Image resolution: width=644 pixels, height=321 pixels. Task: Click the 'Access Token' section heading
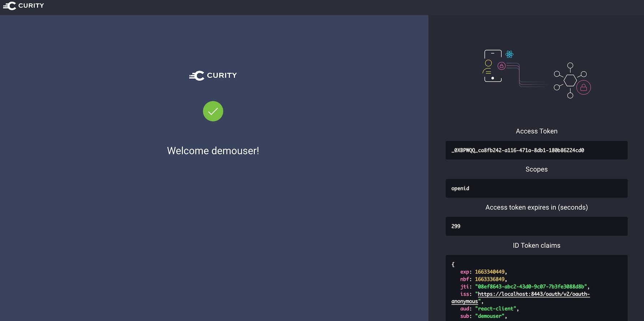click(536, 131)
